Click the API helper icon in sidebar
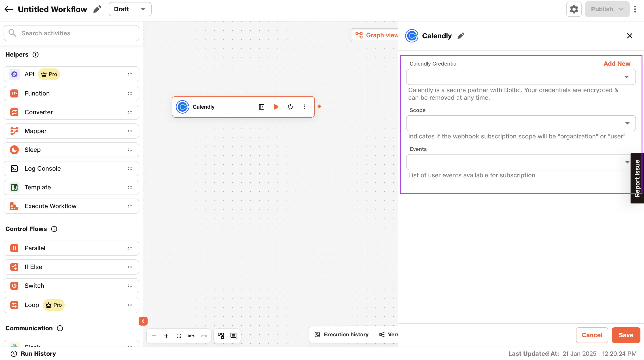 point(15,74)
